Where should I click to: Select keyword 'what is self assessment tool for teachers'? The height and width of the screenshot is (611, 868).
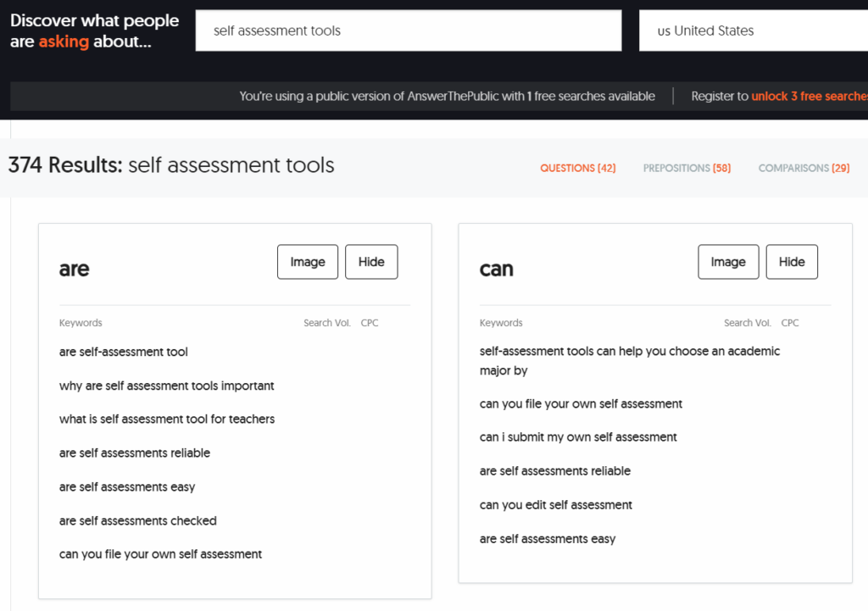167,419
